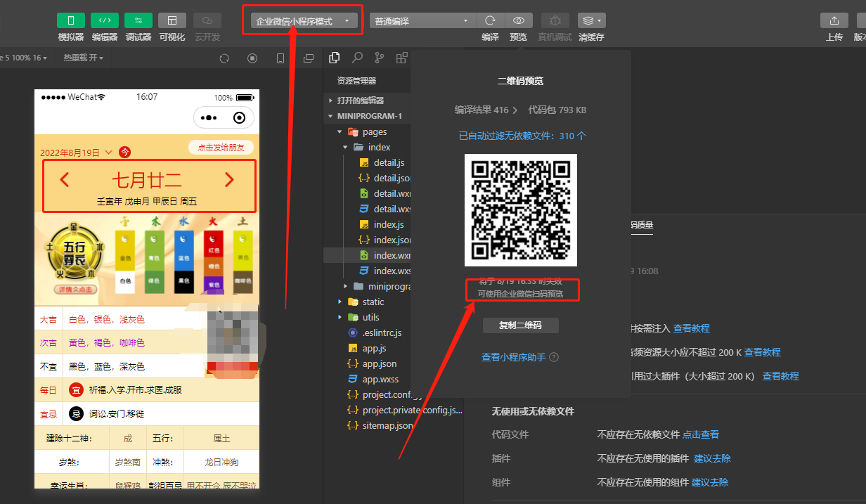Open index.wxss in the file tree
Screen dimensions: 866x504
368,271
